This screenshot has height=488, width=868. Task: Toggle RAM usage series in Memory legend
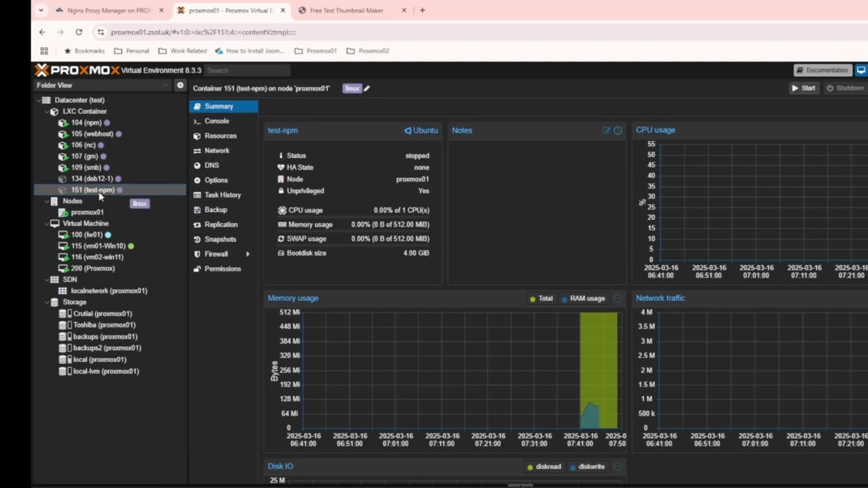pyautogui.click(x=583, y=299)
